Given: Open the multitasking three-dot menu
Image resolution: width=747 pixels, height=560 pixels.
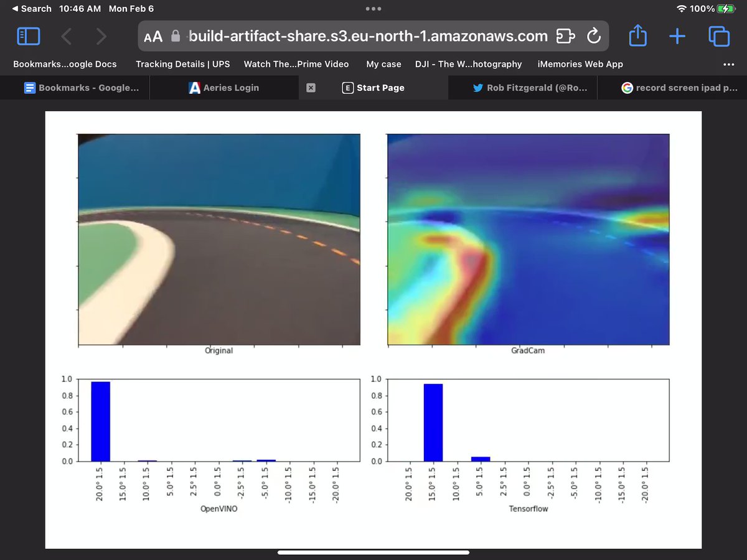Looking at the screenshot, I should coord(374,9).
